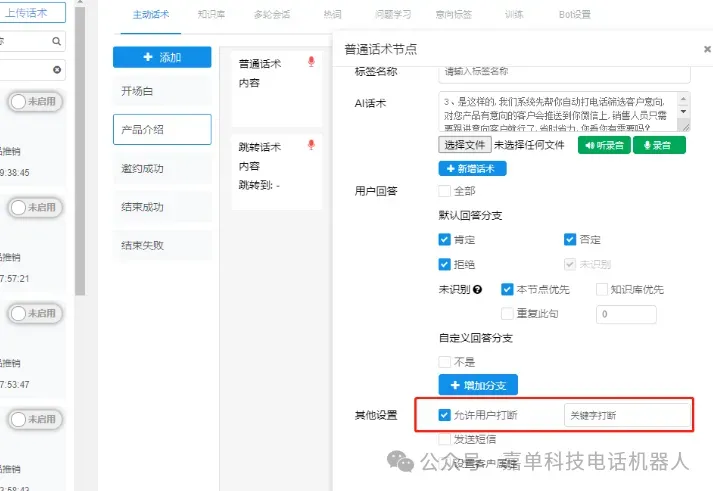Click the plus 添加 button
Image resolution: width=713 pixels, height=491 pixels.
click(162, 57)
